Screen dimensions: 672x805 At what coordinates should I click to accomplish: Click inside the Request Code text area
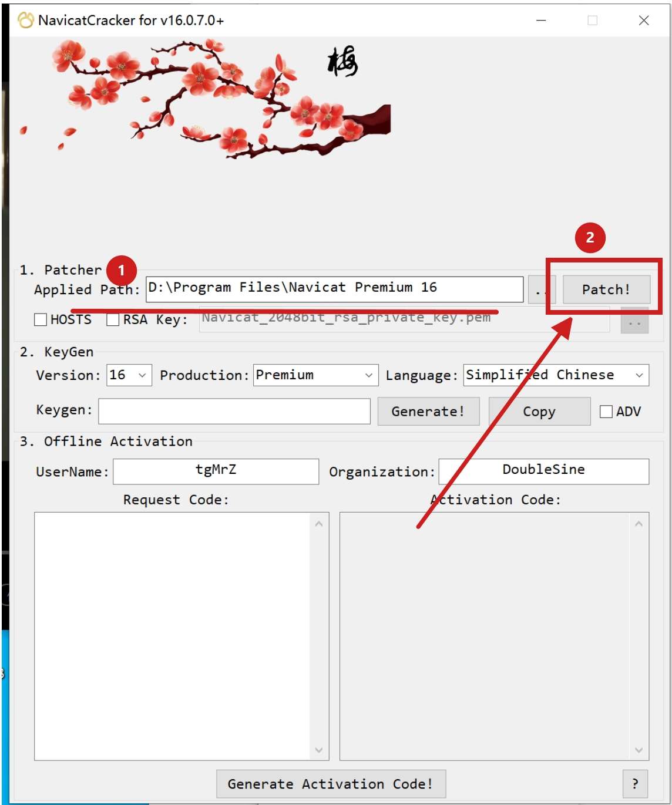pyautogui.click(x=172, y=636)
